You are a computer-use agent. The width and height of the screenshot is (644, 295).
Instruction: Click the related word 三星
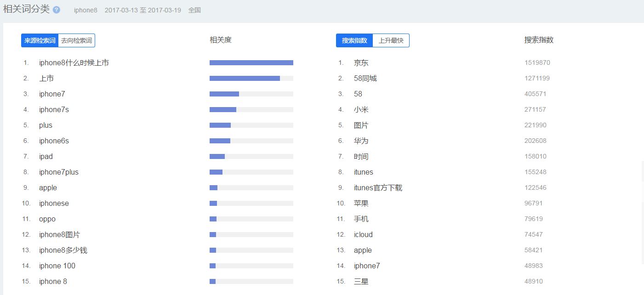(361, 281)
